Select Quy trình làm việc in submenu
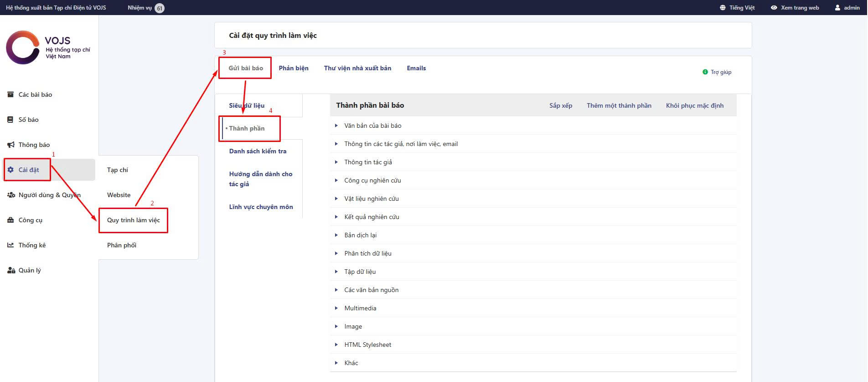868x382 pixels. (x=134, y=220)
